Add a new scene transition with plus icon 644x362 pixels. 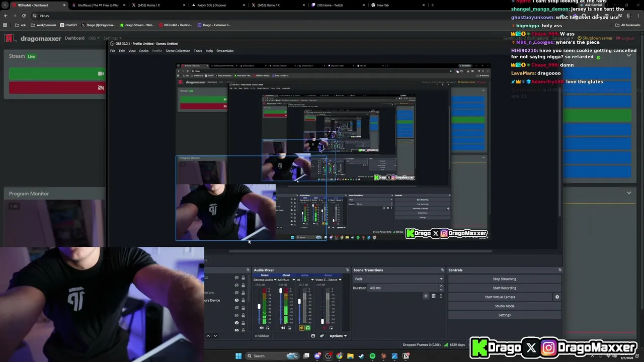tap(426, 296)
